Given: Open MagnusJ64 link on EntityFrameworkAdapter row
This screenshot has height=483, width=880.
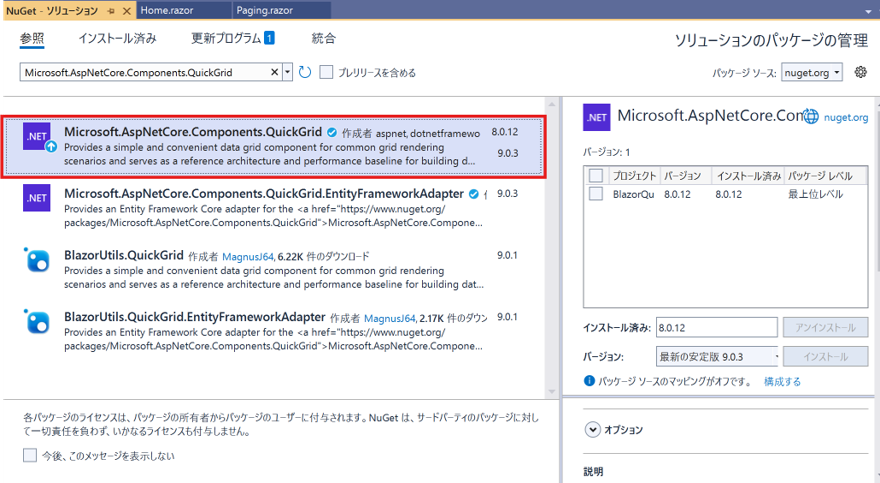Looking at the screenshot, I should coord(389,318).
